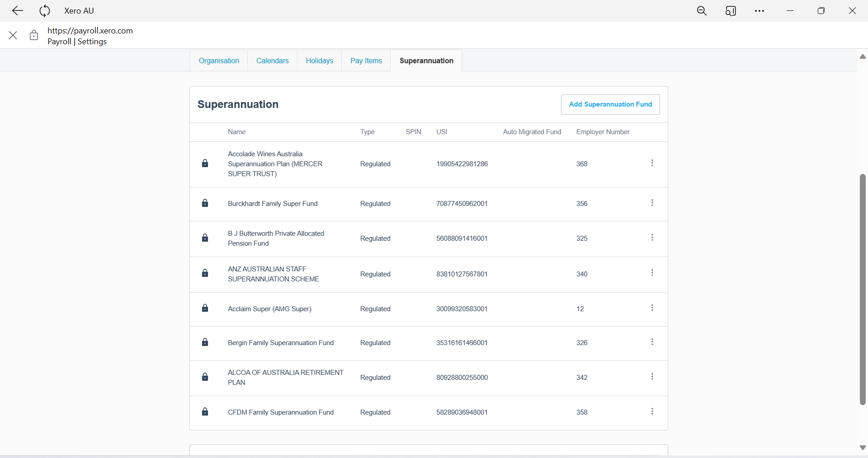The image size is (868, 458).
Task: Click USI value 19905422981286
Action: click(462, 164)
